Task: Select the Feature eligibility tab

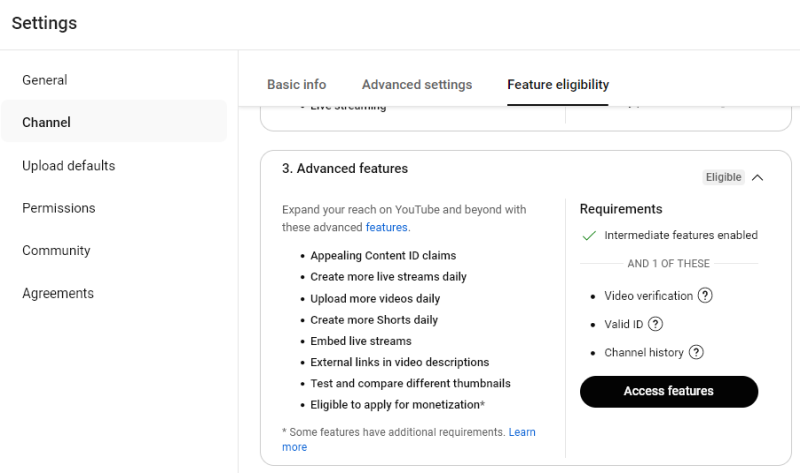Action: [558, 85]
